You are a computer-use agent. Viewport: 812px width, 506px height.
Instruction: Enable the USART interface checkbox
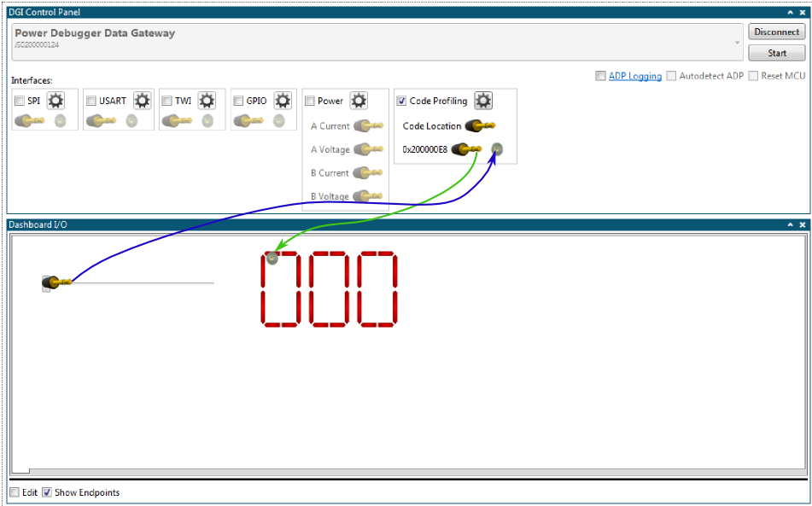(x=91, y=101)
